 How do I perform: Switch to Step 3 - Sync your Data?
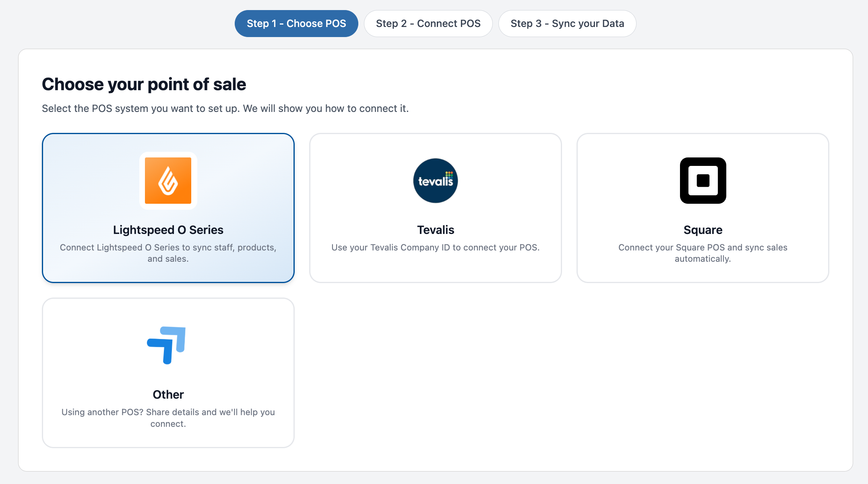(567, 23)
